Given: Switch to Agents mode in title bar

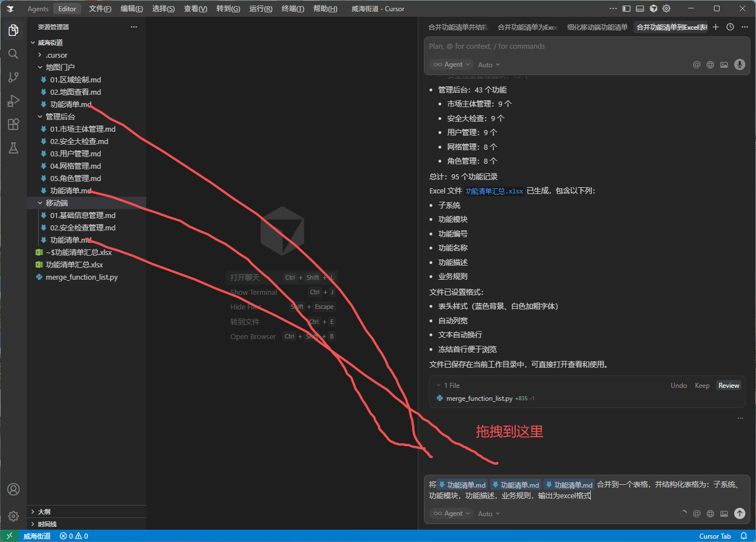Looking at the screenshot, I should (38, 8).
